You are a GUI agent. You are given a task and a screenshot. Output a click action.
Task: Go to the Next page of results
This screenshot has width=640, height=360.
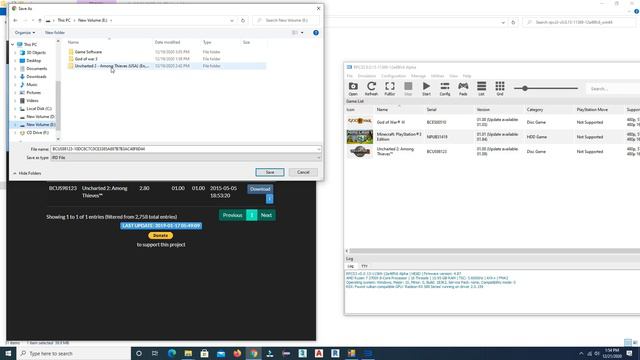coord(266,215)
